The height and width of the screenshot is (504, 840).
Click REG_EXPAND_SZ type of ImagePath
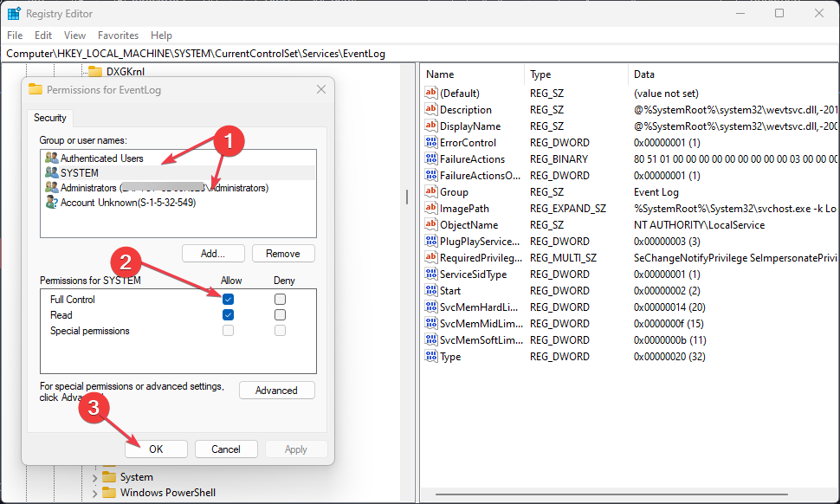point(568,209)
